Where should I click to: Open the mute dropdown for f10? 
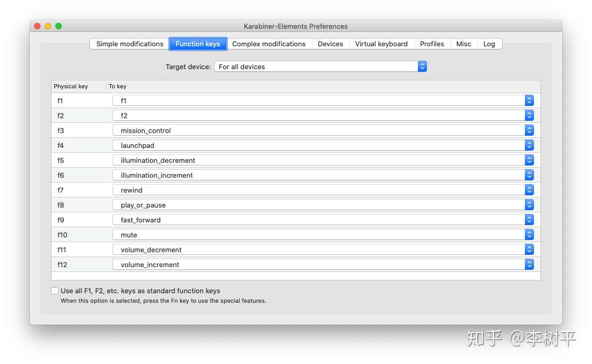click(x=529, y=234)
